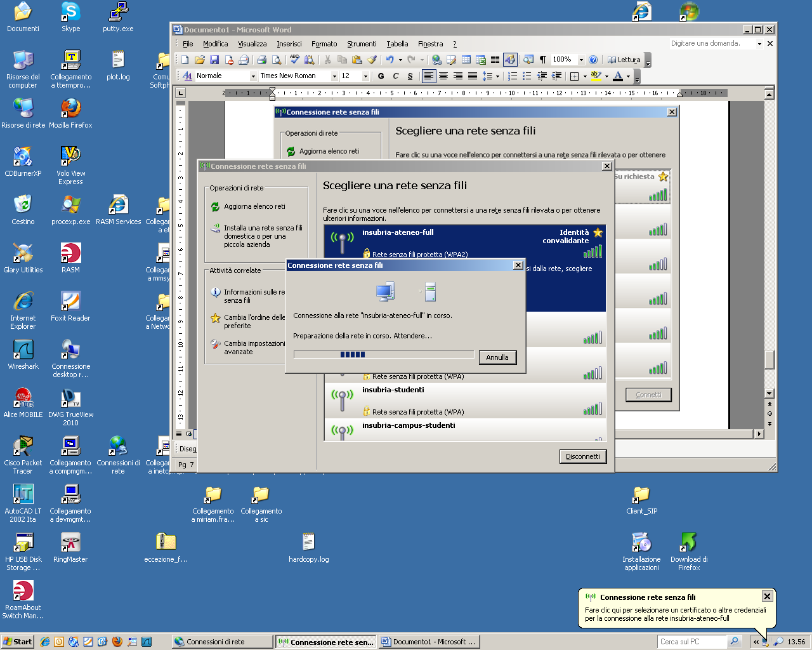
Task: Click the Increase Indent icon
Action: (x=556, y=76)
